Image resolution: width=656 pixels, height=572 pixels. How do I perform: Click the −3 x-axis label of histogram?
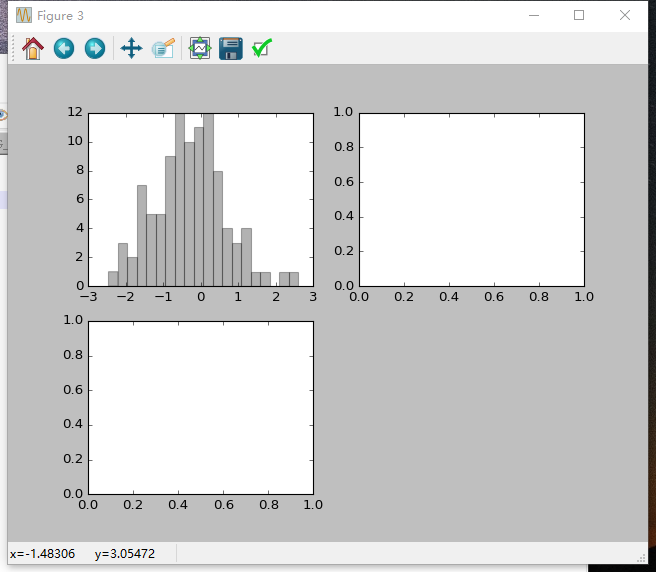[x=88, y=297]
